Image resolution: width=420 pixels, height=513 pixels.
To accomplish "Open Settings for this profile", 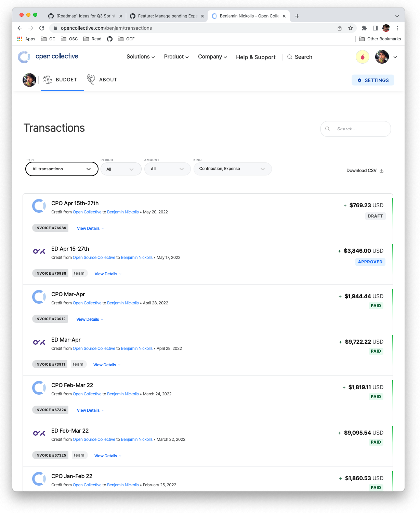I will tap(373, 80).
